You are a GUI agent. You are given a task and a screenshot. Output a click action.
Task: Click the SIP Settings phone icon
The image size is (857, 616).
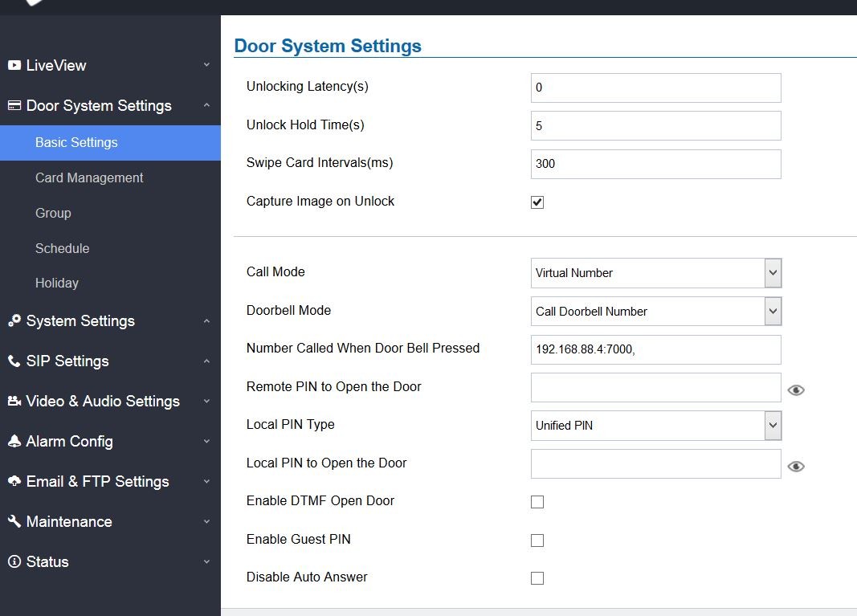pos(14,361)
